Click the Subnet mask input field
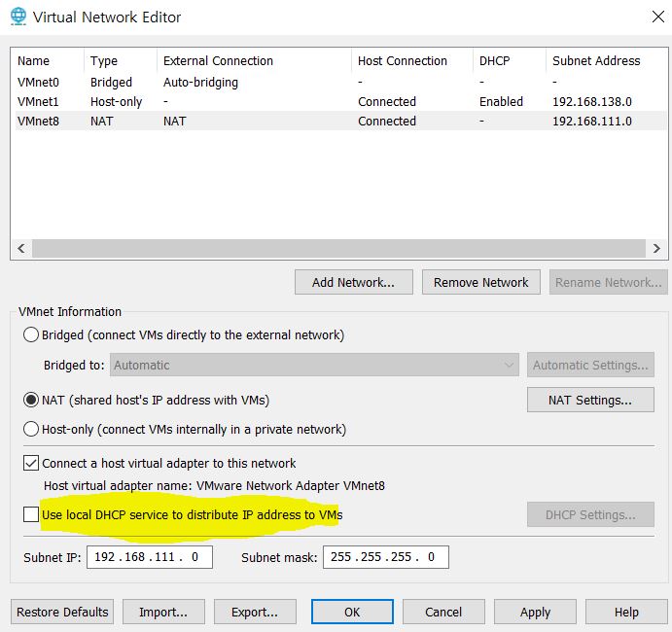Viewport: 672px width, 632px height. (x=386, y=557)
